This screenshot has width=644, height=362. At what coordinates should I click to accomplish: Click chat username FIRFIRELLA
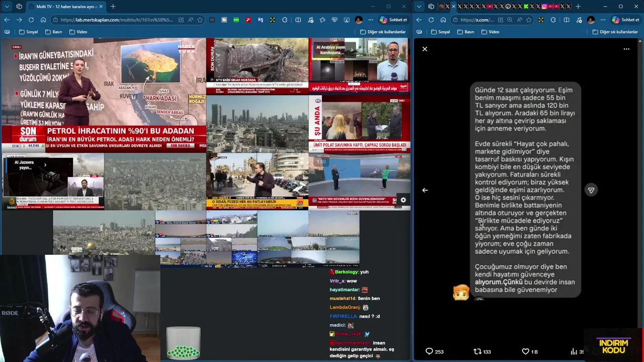point(344,316)
